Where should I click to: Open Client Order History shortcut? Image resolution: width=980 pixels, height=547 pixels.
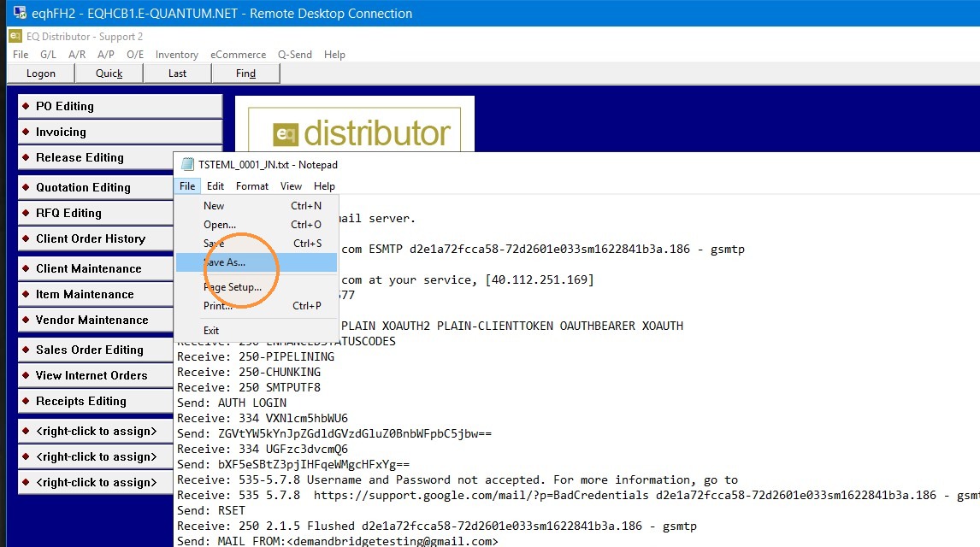pyautogui.click(x=96, y=238)
